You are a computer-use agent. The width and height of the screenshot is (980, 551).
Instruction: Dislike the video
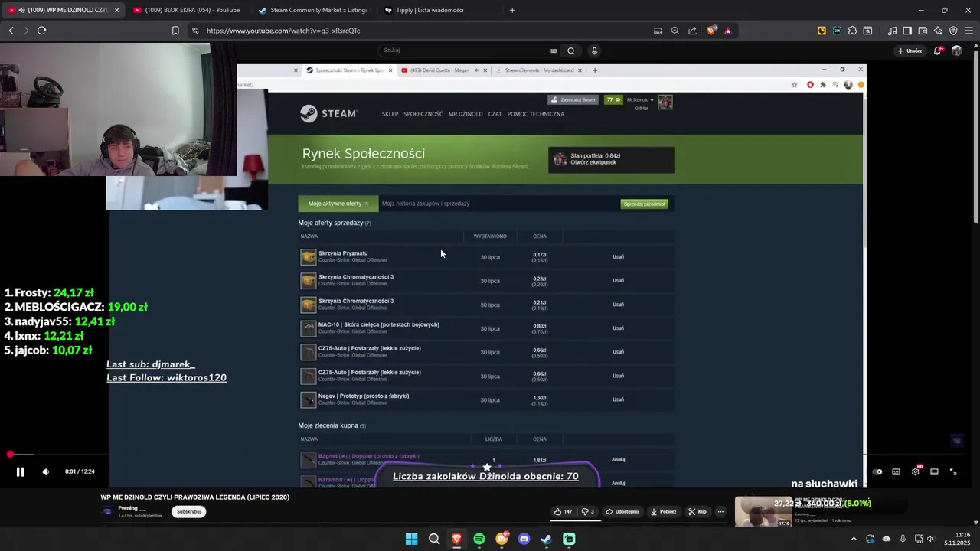pyautogui.click(x=587, y=512)
